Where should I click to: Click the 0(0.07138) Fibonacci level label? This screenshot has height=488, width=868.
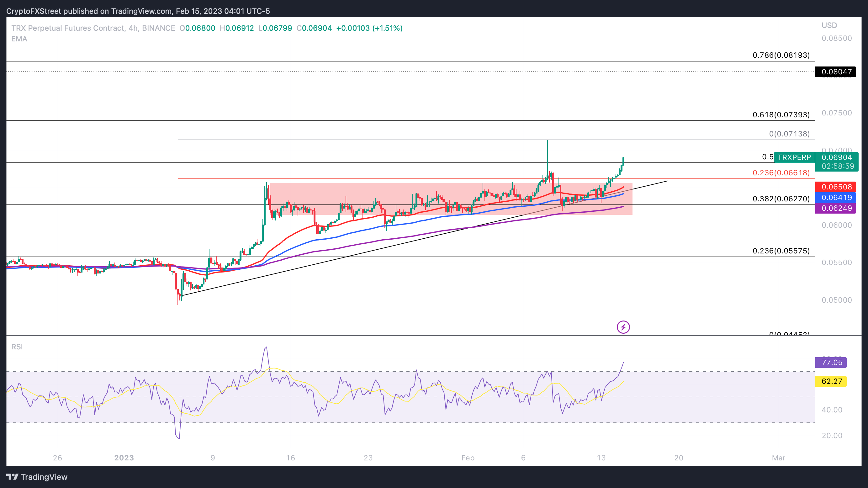(x=789, y=134)
